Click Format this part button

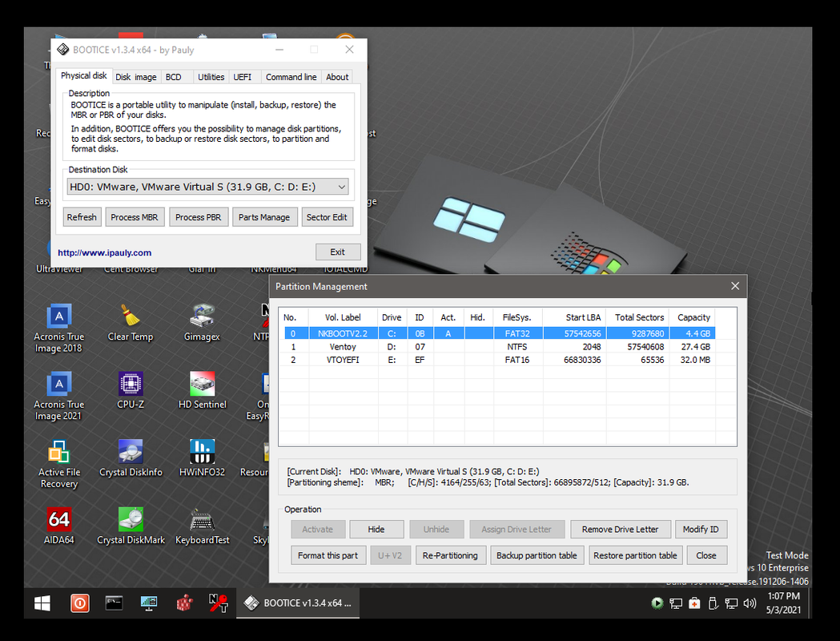pos(328,556)
